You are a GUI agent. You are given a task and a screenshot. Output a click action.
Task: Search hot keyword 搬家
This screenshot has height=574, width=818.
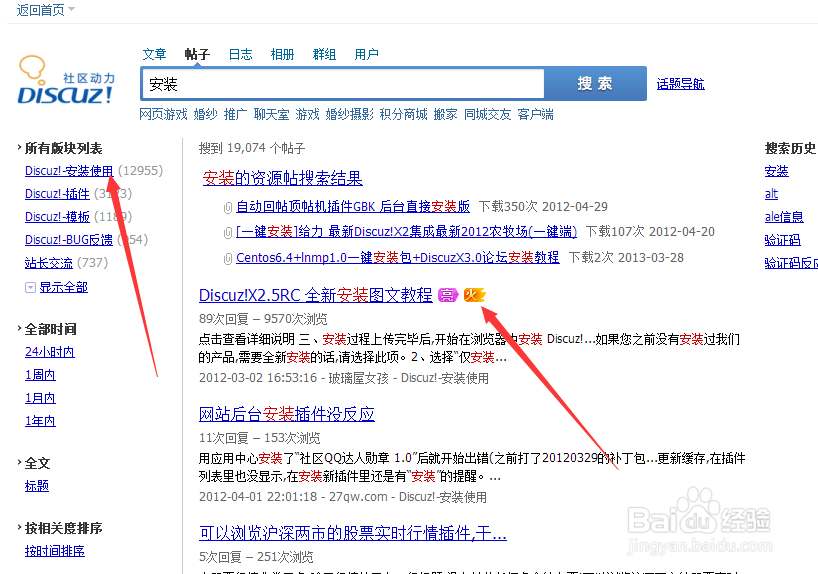pyautogui.click(x=446, y=114)
